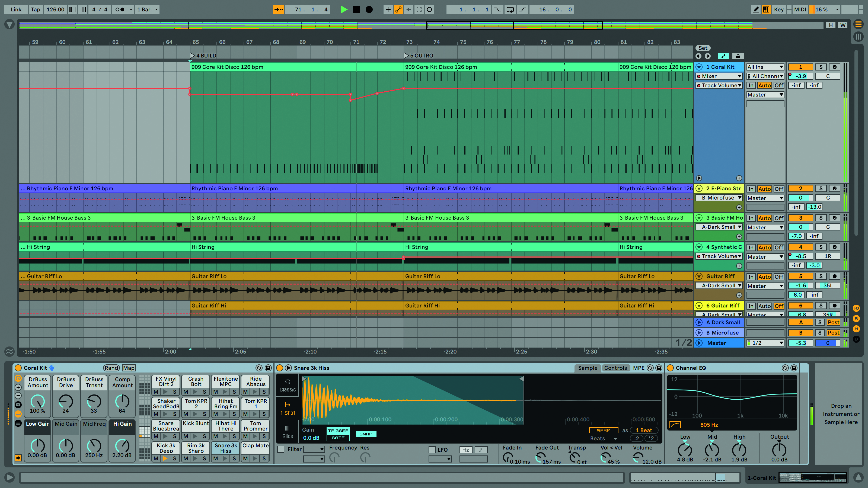The height and width of the screenshot is (488, 868).
Task: Toggle Follow playback arrow button
Action: (x=278, y=9)
